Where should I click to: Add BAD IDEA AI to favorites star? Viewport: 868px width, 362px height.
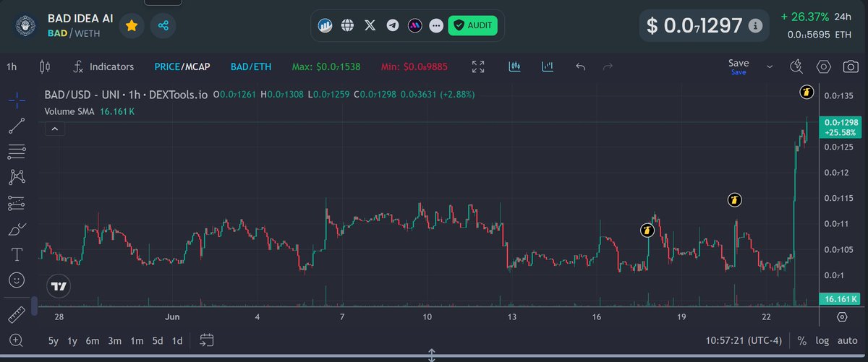[x=132, y=25]
